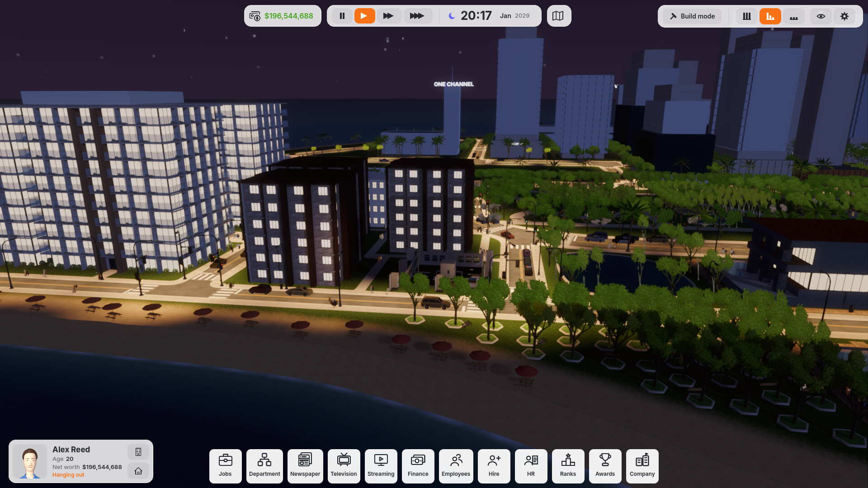Open the HR panel
The image size is (868, 488).
click(531, 466)
